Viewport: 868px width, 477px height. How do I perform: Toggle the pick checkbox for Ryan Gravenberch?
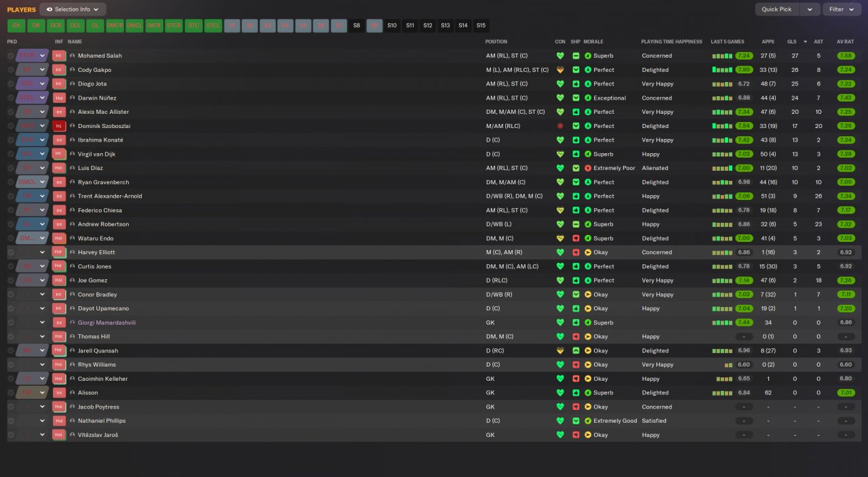[11, 182]
